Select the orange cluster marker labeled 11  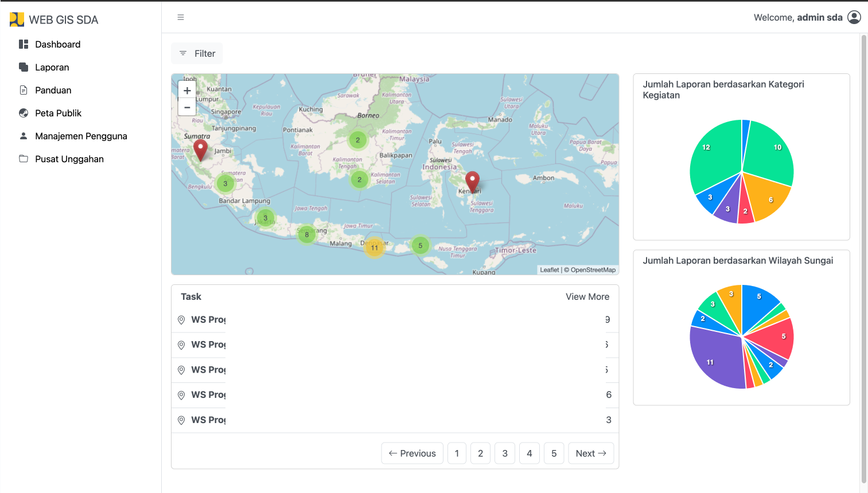coord(374,248)
